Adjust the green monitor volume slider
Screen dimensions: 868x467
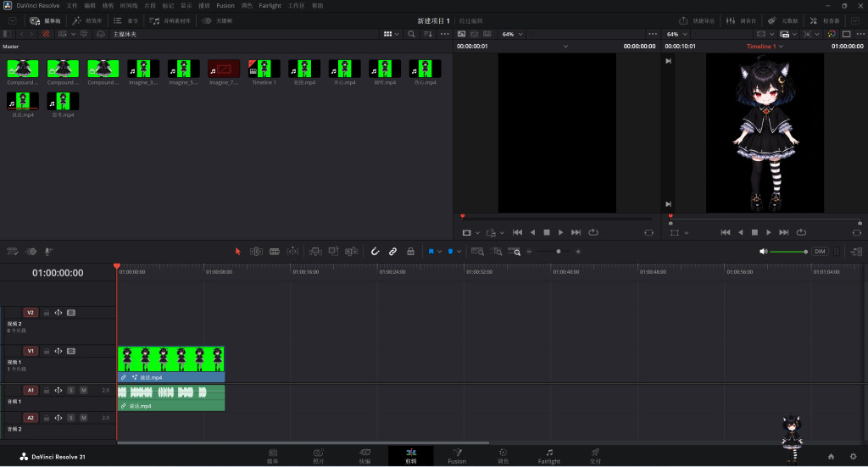[788, 252]
